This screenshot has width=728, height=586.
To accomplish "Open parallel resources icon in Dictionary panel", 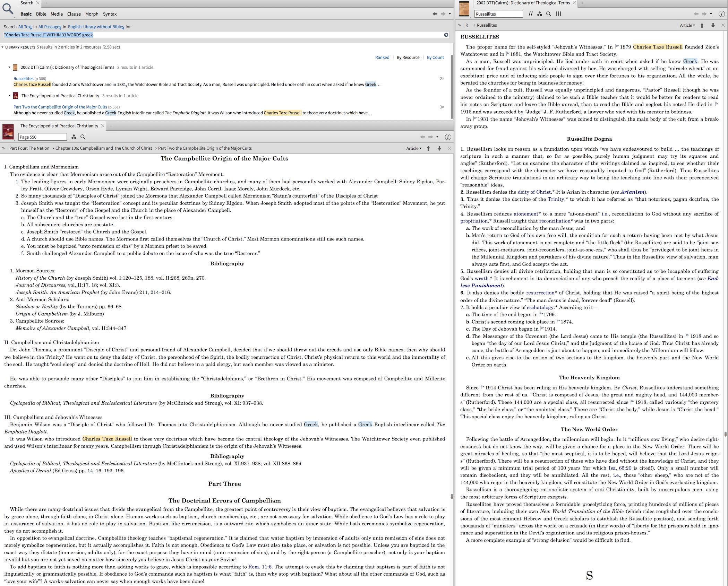I will click(x=531, y=14).
